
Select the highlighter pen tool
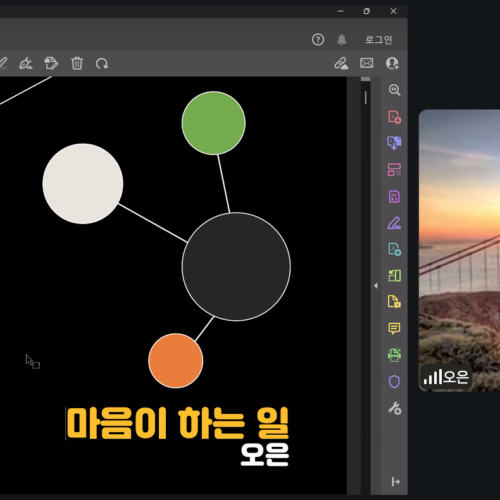pyautogui.click(x=3, y=63)
